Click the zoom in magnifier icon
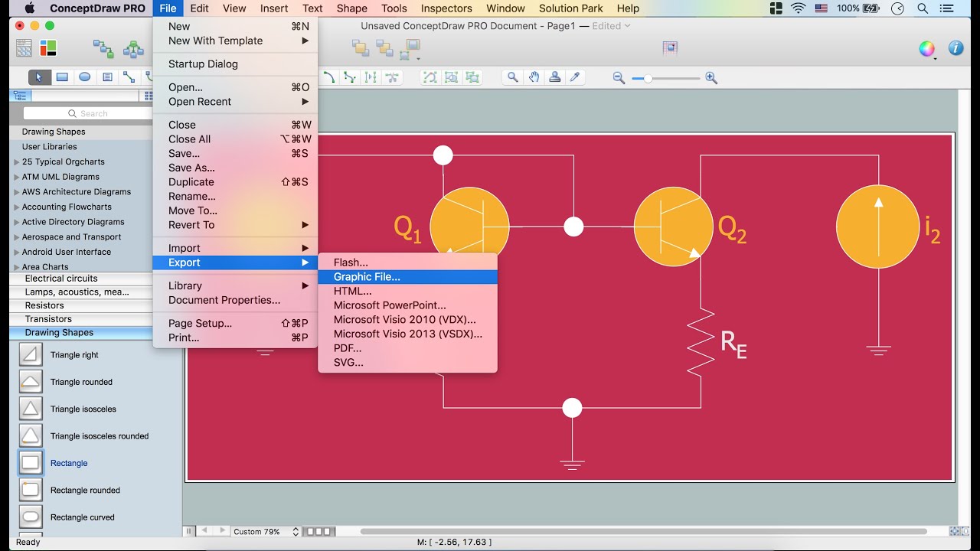This screenshot has width=980, height=551. coord(711,77)
